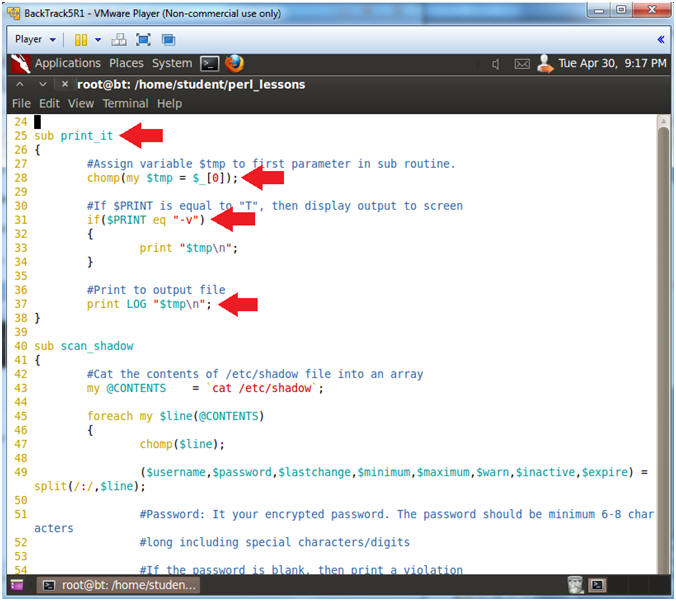Open the mail envelope indicator
Screen dimensions: 676x601
(522, 64)
